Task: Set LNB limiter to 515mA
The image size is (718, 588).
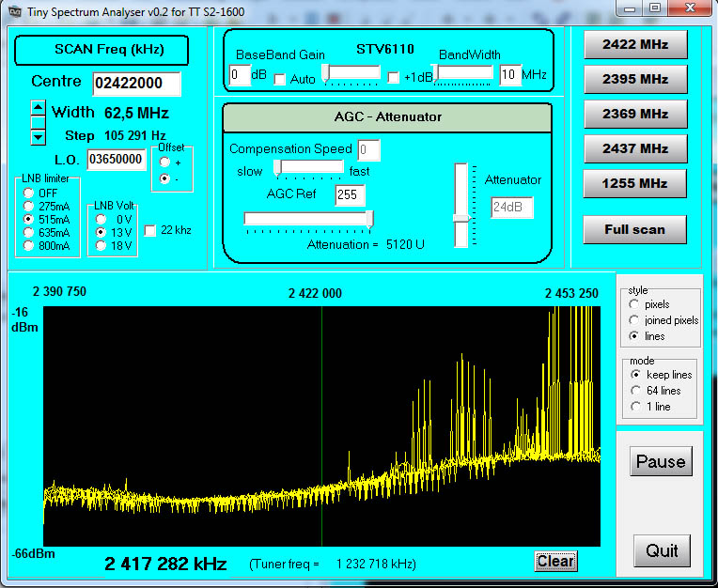Action: [x=28, y=219]
